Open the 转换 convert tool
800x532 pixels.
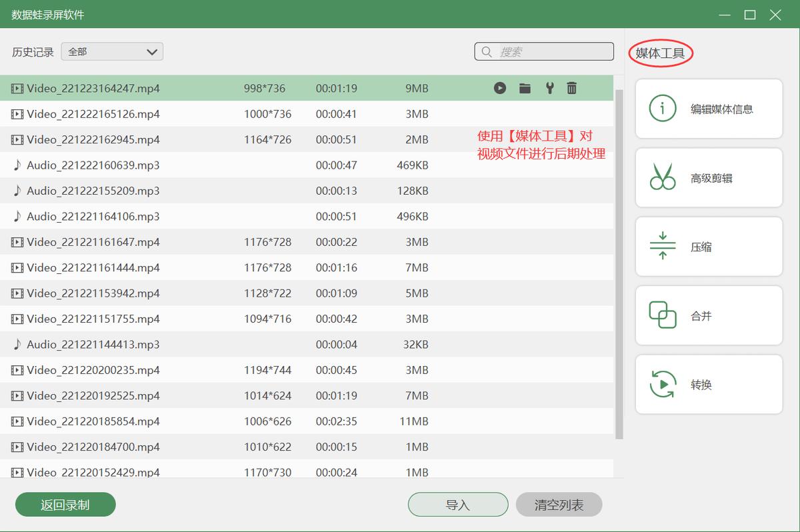click(x=709, y=385)
